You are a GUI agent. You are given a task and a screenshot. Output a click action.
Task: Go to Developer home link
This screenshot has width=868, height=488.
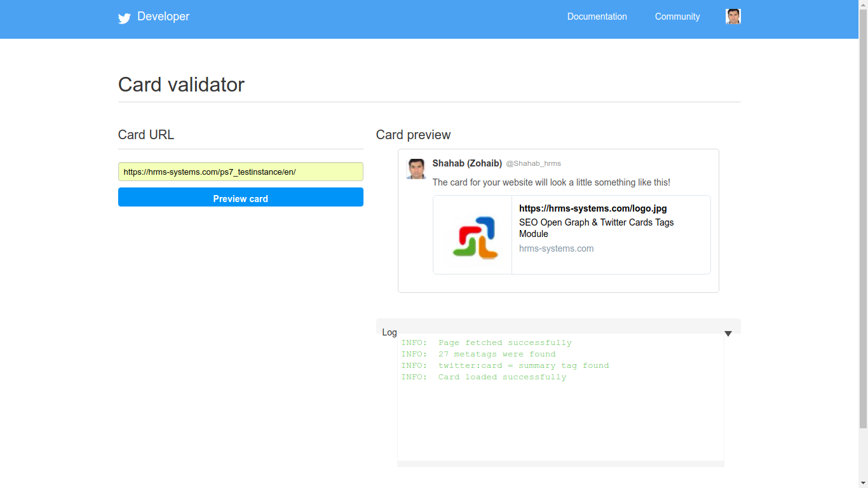[163, 17]
